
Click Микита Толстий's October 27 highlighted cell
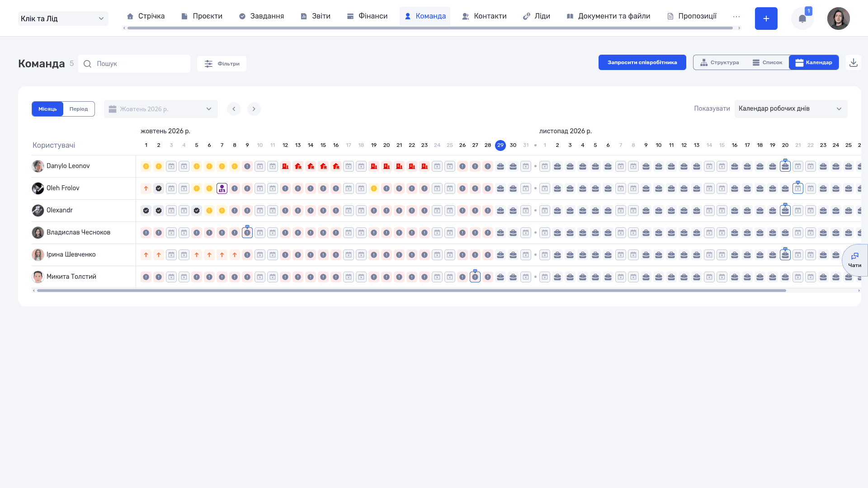tap(475, 277)
